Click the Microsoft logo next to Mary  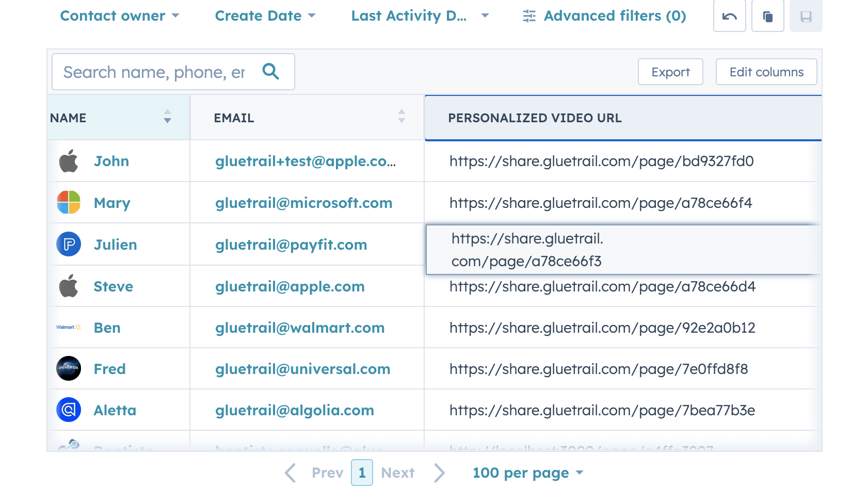point(69,202)
